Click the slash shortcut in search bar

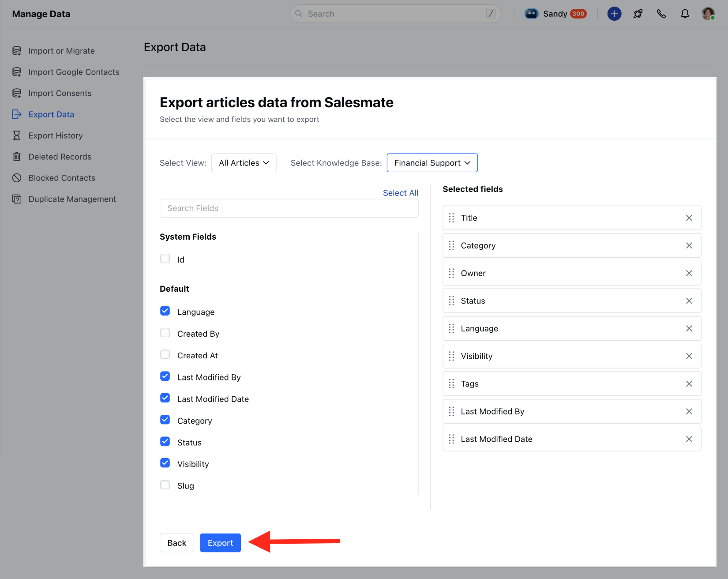491,14
